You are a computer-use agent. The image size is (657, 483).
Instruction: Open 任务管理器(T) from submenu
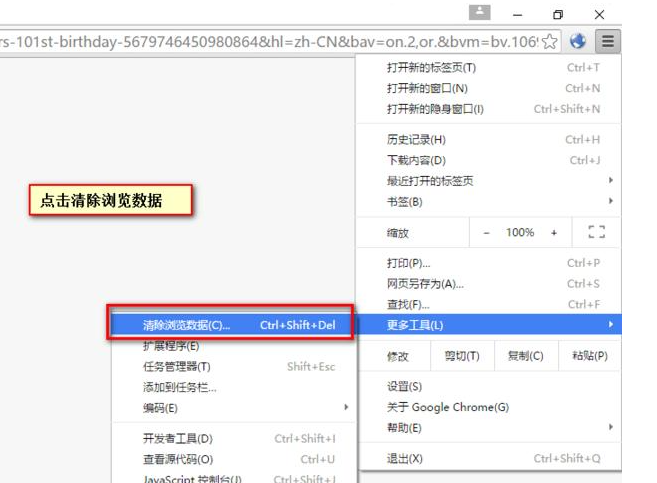[x=233, y=367]
